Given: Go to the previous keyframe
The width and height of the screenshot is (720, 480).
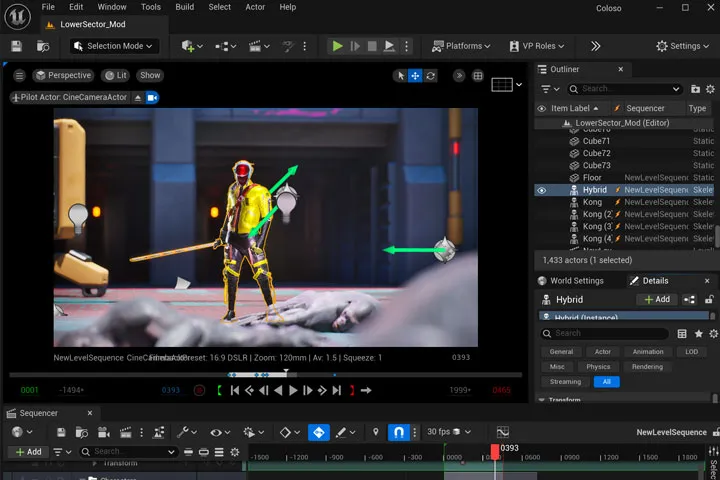Looking at the screenshot, I should click(x=249, y=390).
